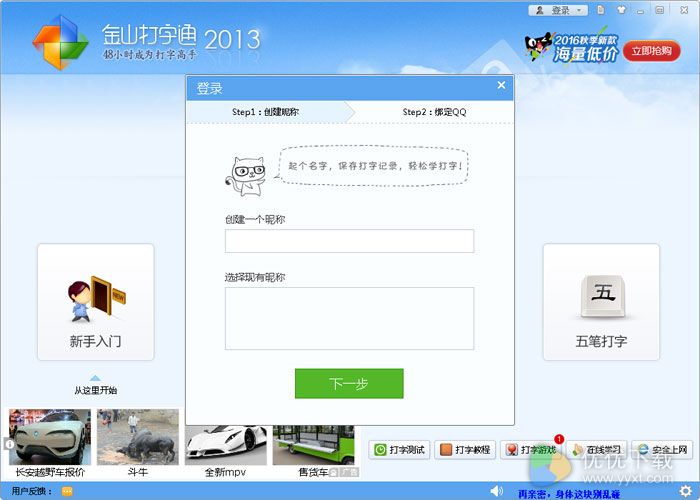Open the 在线学习 tool button
The width and height of the screenshot is (700, 500).
pos(597,450)
